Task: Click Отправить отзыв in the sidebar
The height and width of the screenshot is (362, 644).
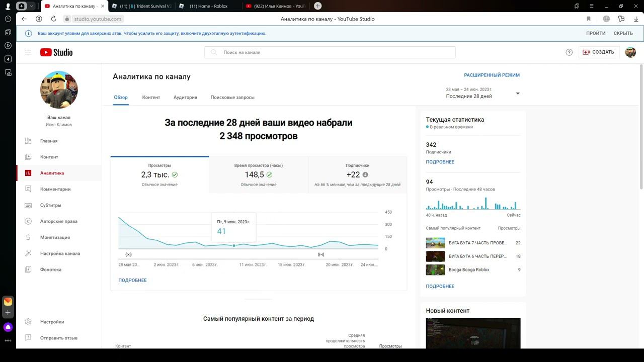Action: tap(59, 338)
